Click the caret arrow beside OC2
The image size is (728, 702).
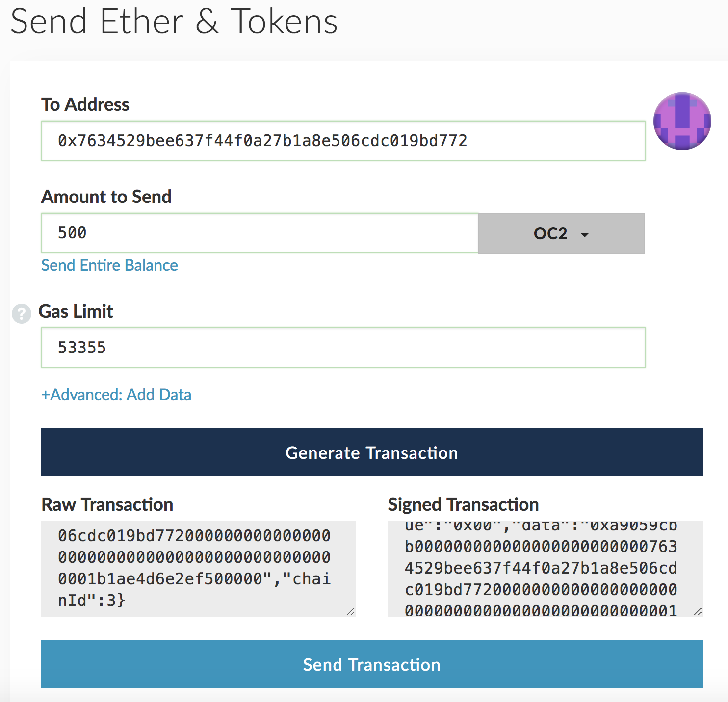585,235
